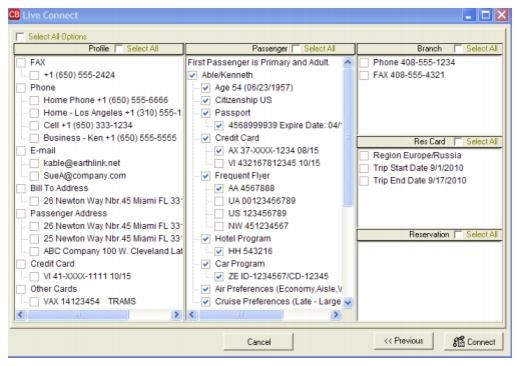Image resolution: width=519 pixels, height=366 pixels.
Task: Select the Bill To Address tree item
Action: pyautogui.click(x=59, y=188)
